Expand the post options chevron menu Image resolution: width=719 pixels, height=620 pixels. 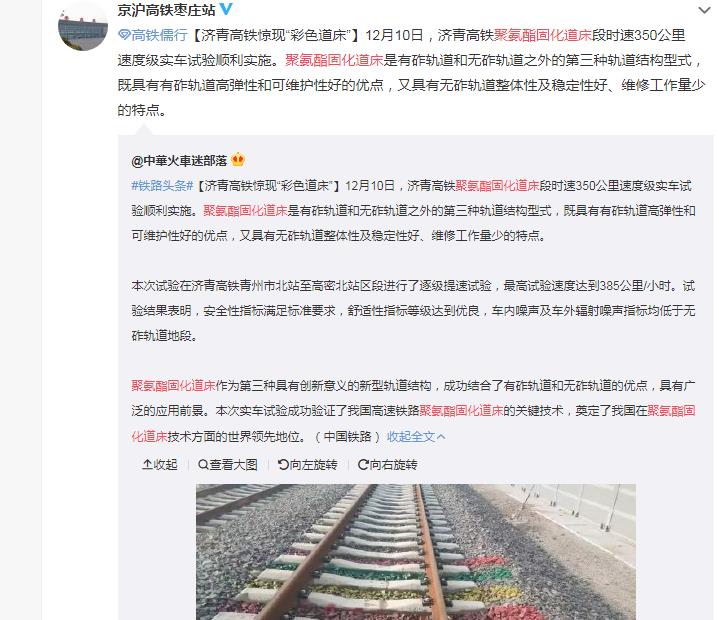pos(704,10)
